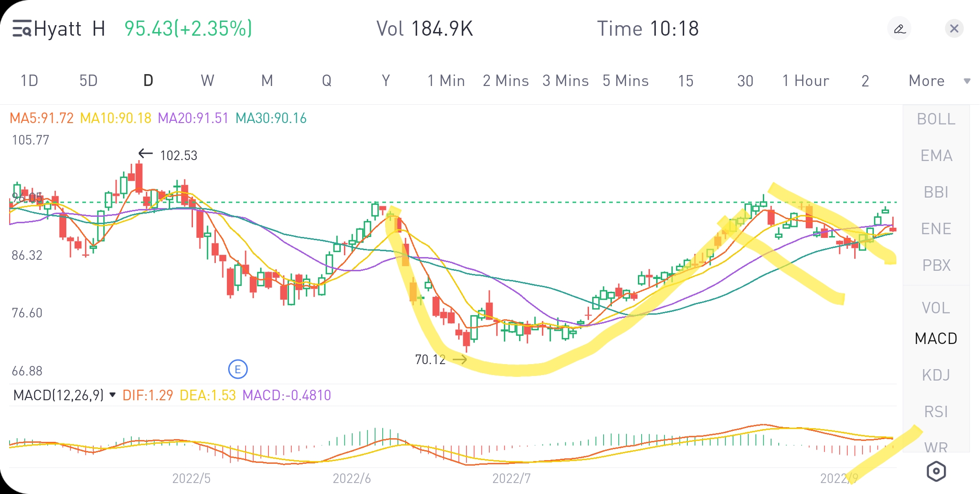Select the 1 Hour timeframe
This screenshot has width=980, height=494.
pos(805,81)
